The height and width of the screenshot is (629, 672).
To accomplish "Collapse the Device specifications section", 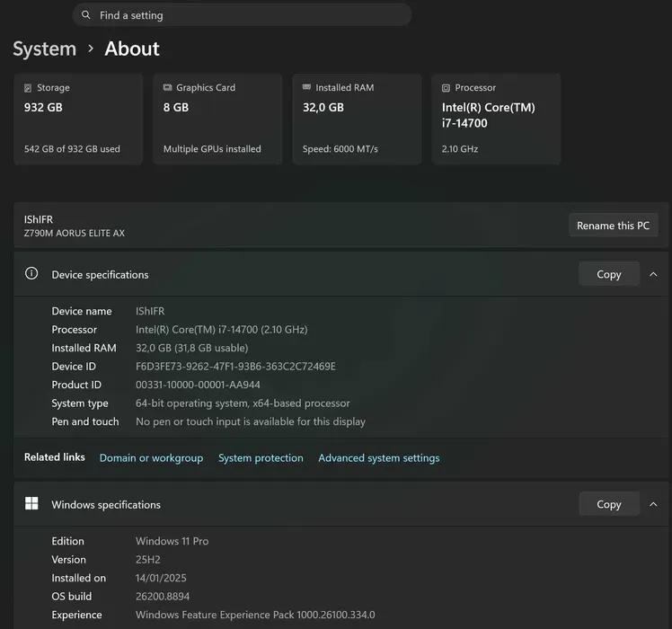I will click(653, 274).
